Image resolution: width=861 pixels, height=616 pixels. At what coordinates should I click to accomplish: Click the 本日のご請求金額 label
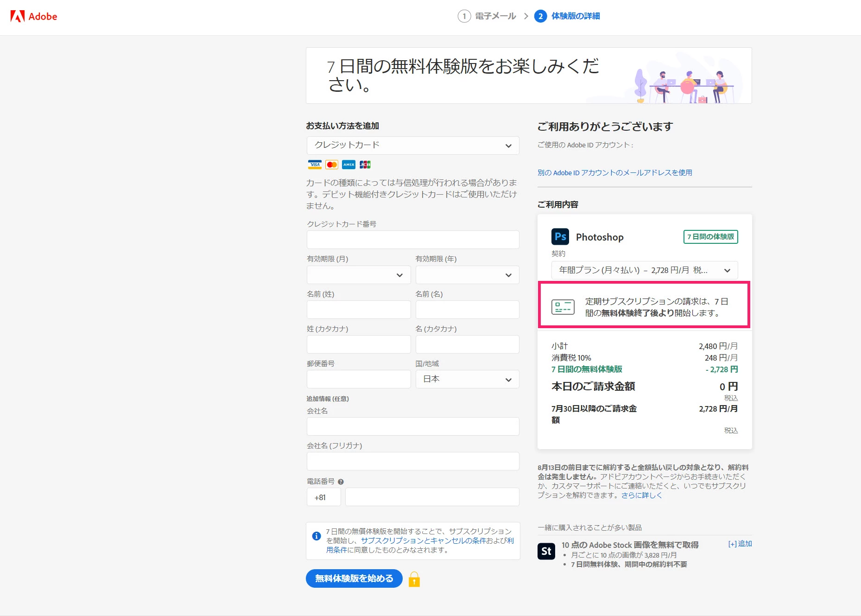[593, 387]
